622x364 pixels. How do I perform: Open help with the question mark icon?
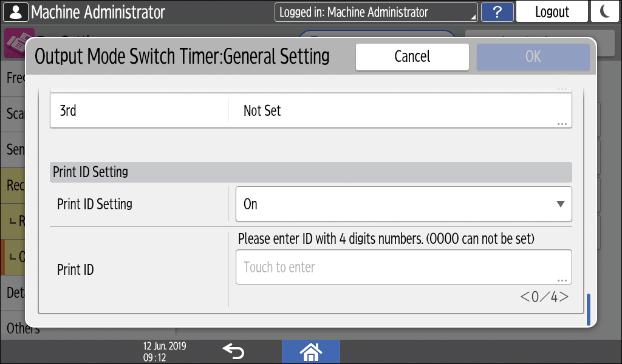[497, 12]
